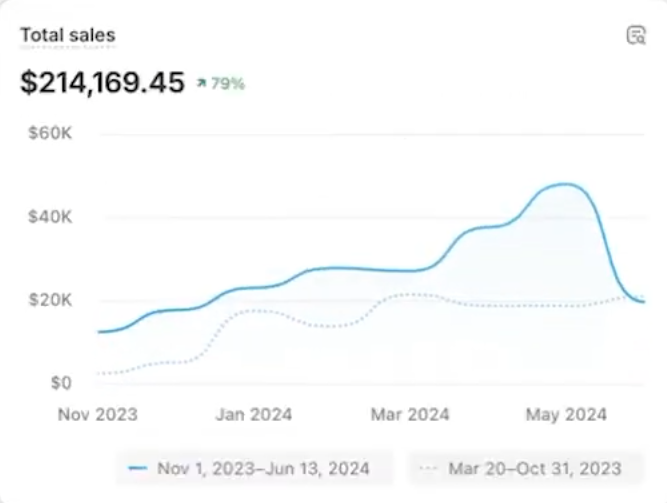Click the $60K axis label
Screen dimensions: 667x503
pyautogui.click(x=50, y=133)
